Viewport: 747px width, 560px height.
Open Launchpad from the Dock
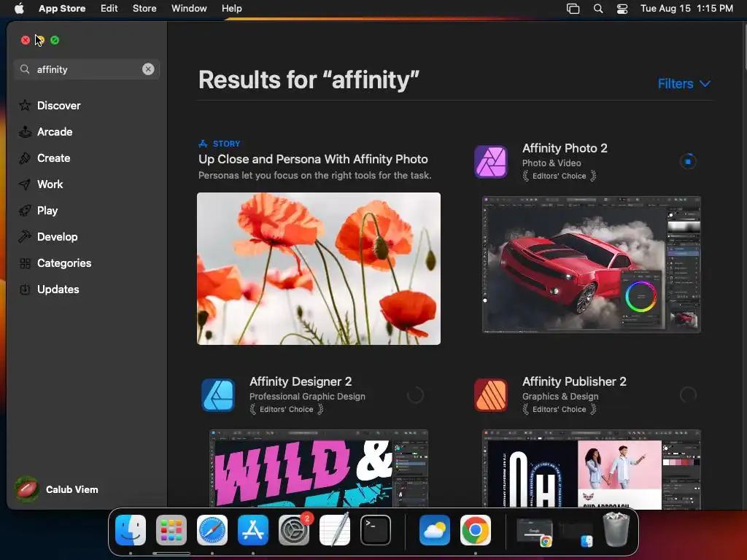[171, 530]
